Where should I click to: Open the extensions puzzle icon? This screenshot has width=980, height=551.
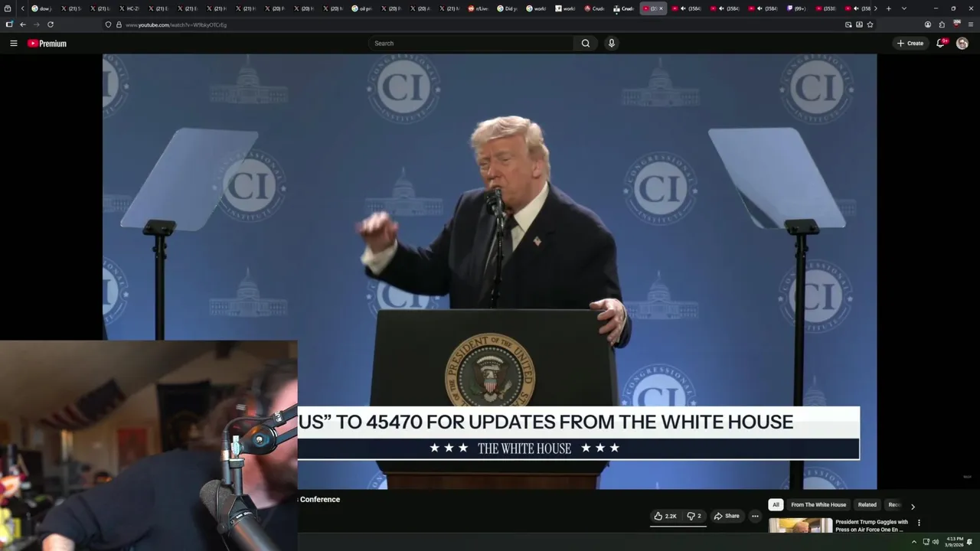[942, 24]
